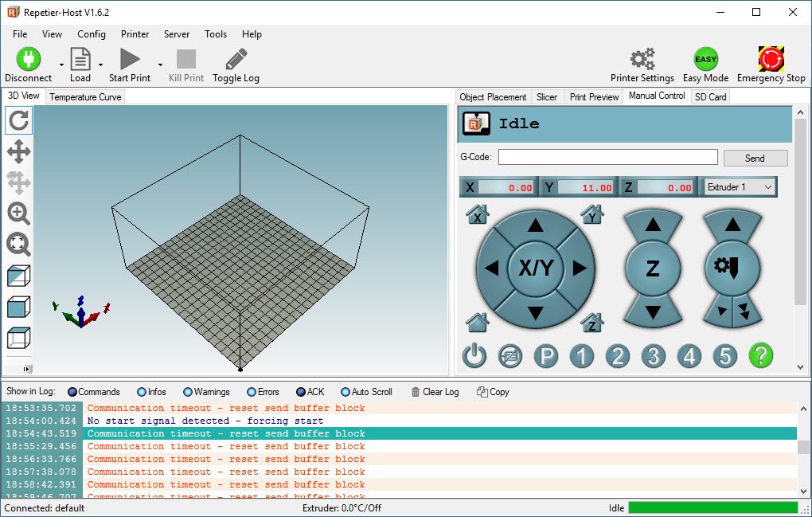Click Copy log button

(493, 392)
